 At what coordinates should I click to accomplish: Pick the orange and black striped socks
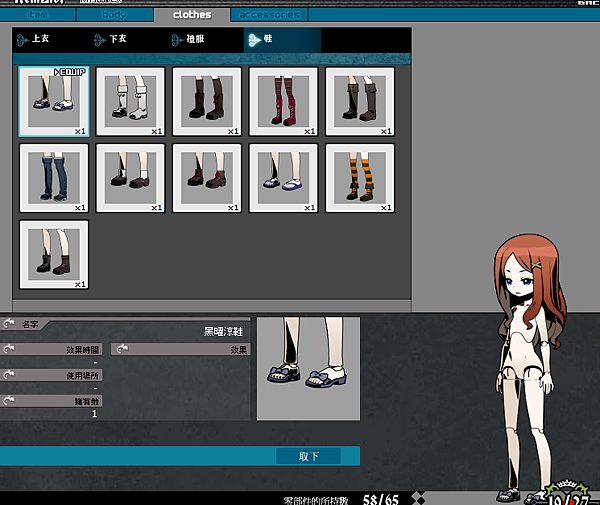click(x=360, y=177)
